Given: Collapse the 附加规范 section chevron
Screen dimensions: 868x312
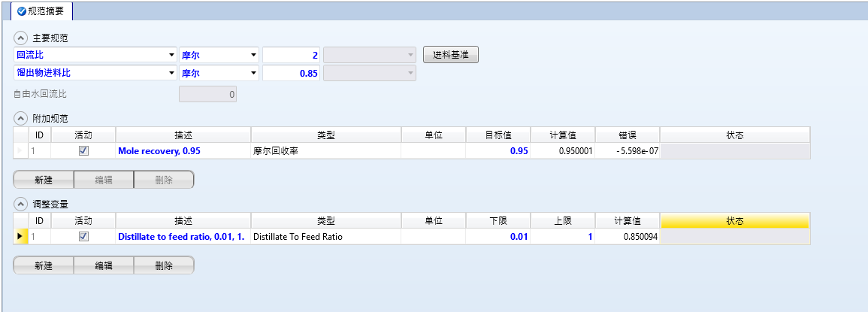Looking at the screenshot, I should [20, 119].
